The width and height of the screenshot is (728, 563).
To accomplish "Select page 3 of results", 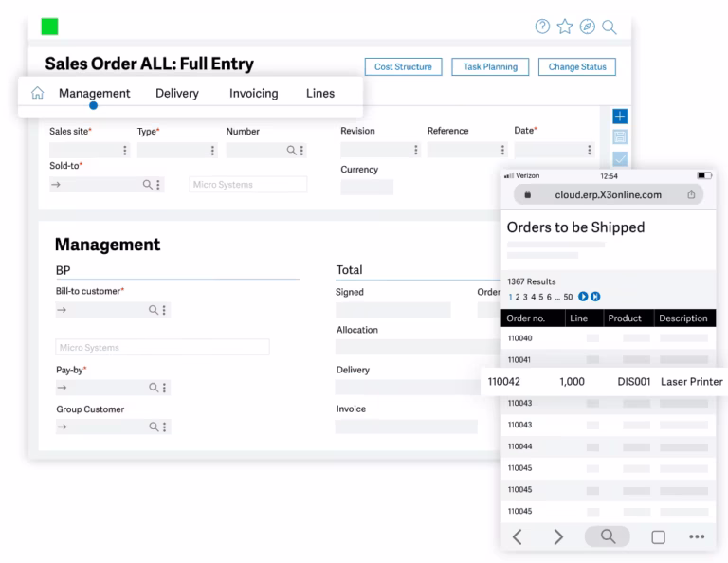I will point(525,297).
